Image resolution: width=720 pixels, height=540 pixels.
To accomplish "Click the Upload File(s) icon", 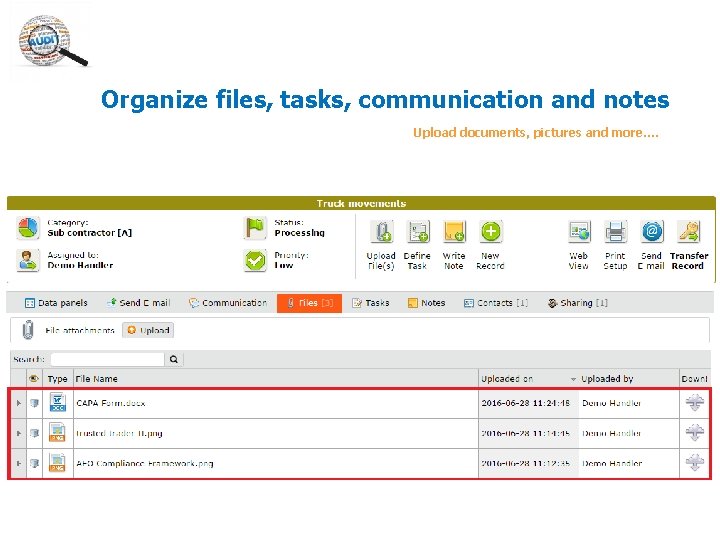I will click(x=382, y=231).
